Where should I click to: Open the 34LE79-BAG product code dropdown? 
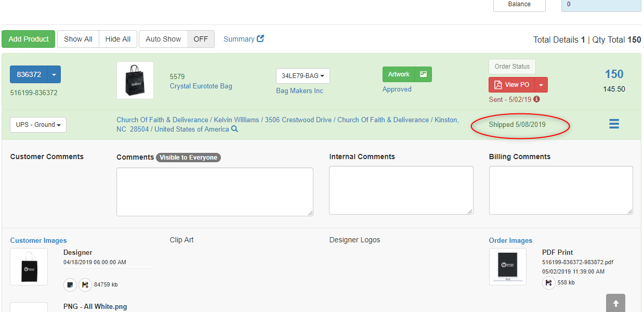[x=303, y=76]
